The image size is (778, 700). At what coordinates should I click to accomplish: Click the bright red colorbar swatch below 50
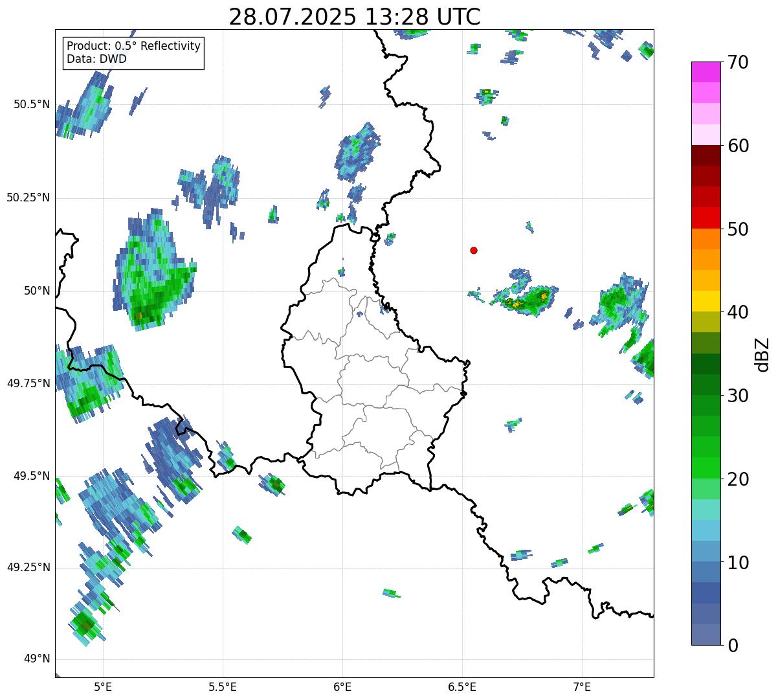706,218
